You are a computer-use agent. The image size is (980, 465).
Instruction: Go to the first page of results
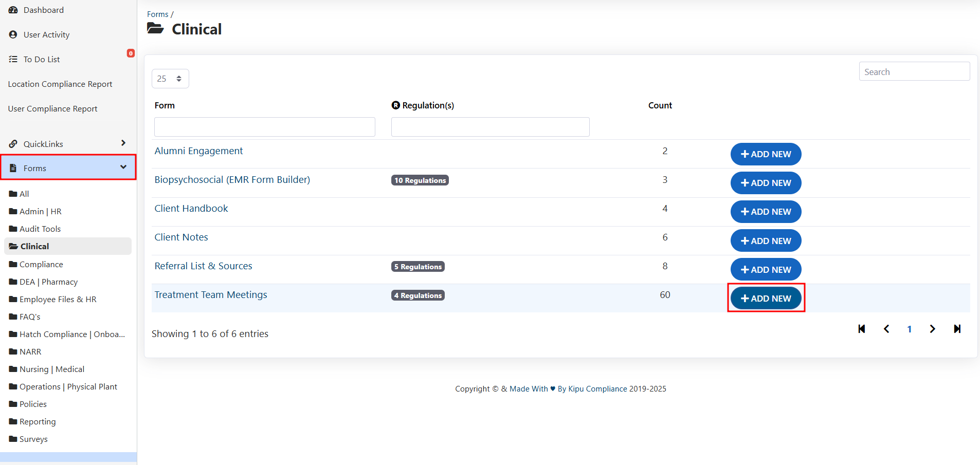(x=862, y=329)
